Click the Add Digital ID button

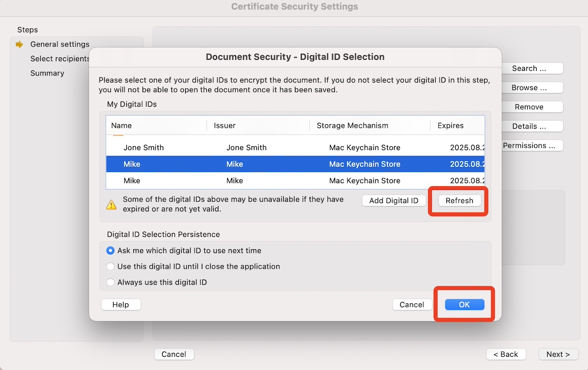[x=393, y=200]
